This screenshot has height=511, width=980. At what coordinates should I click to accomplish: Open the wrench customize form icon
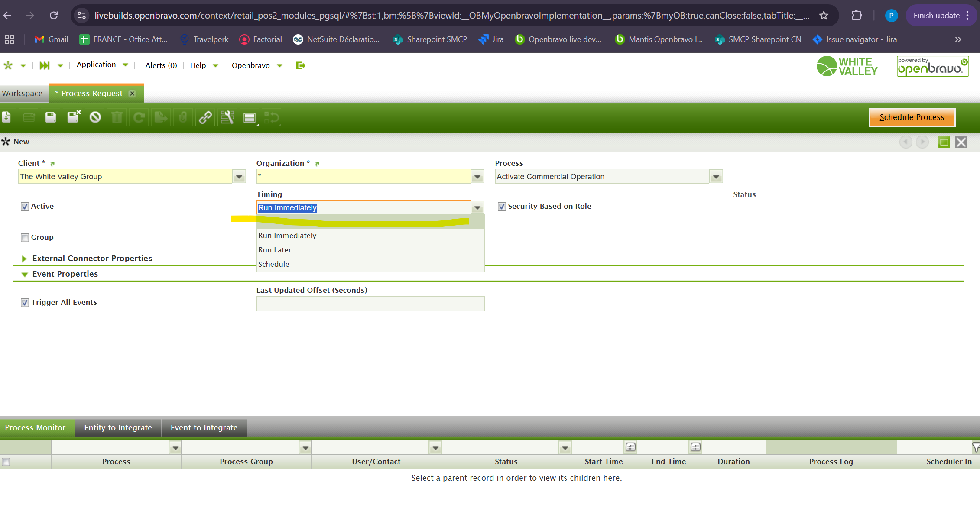227,117
